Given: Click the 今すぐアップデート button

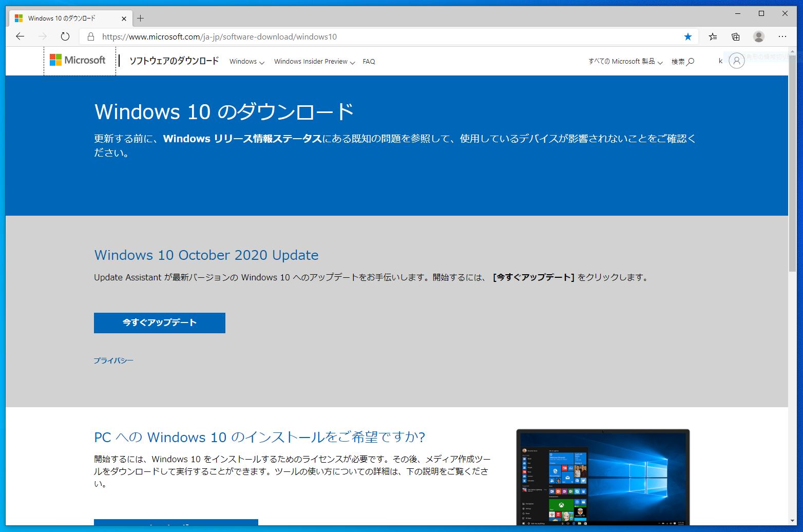Looking at the screenshot, I should coord(160,322).
